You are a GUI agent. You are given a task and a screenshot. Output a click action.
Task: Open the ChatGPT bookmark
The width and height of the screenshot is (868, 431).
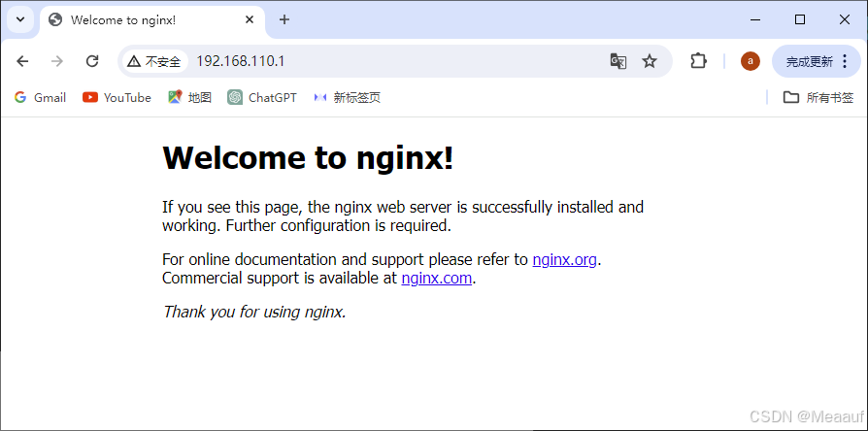262,97
